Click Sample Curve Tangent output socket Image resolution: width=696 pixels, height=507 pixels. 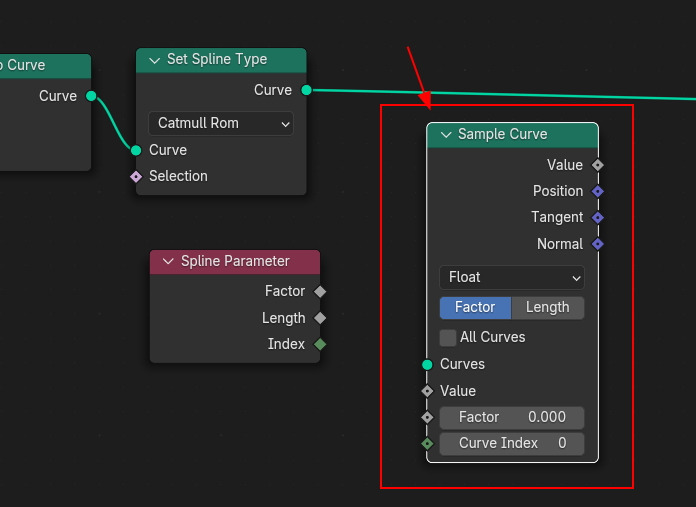pyautogui.click(x=598, y=218)
